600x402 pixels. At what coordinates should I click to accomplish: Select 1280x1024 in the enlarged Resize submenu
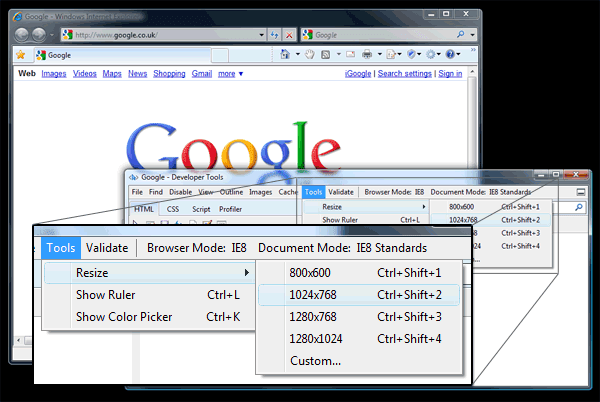click(x=359, y=339)
